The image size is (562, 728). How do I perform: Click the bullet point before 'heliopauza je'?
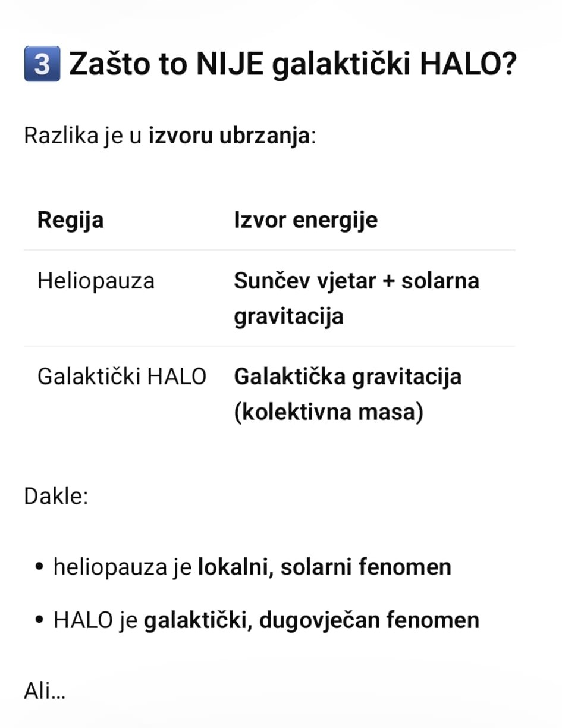click(40, 567)
